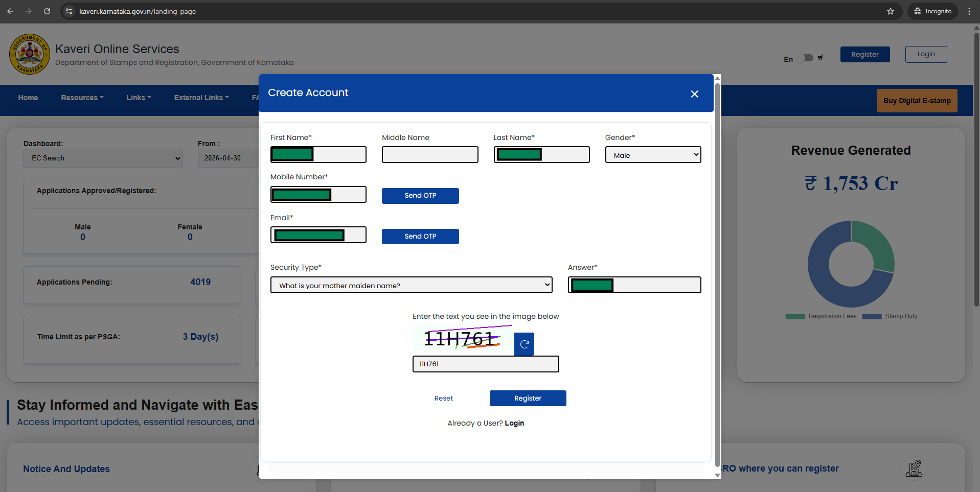Close the Create Account dialog
The image size is (980, 492).
point(694,94)
